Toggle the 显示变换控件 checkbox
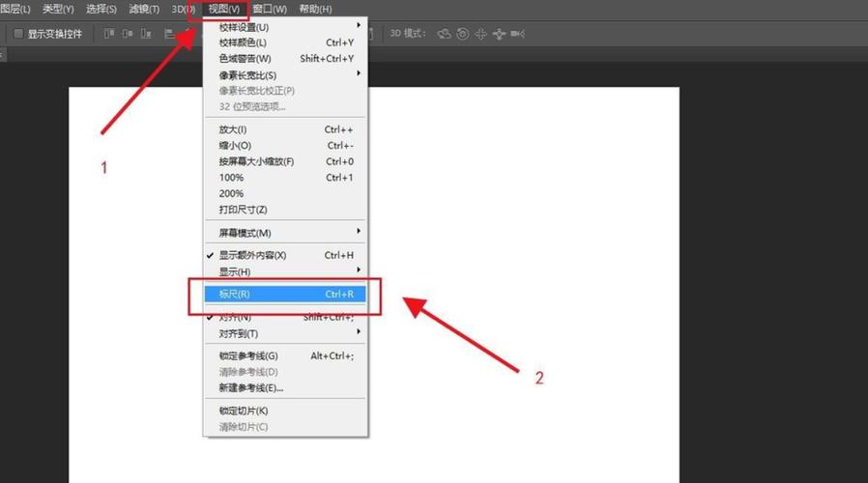 [x=18, y=34]
